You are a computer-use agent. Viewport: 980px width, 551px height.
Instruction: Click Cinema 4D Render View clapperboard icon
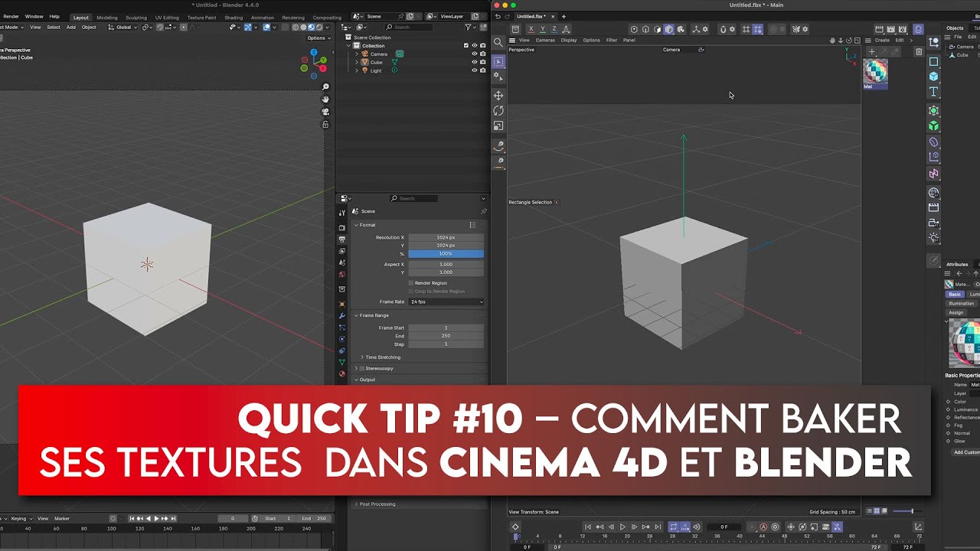pos(879,29)
